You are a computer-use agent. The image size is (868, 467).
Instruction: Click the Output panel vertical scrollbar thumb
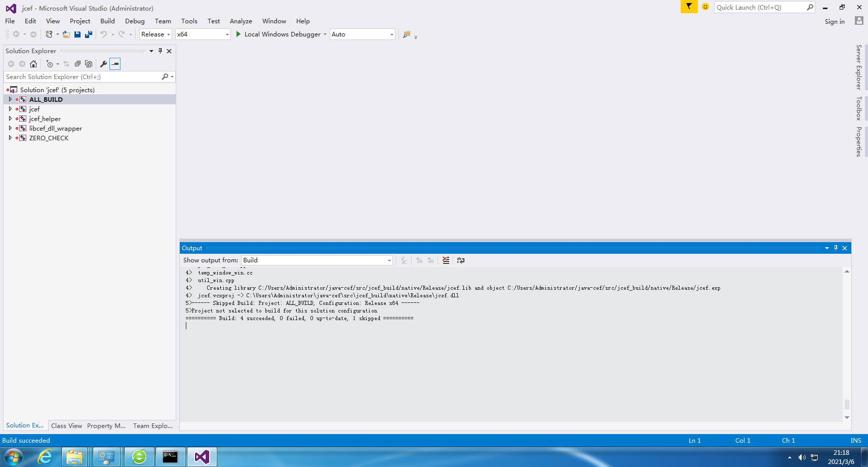(x=847, y=404)
